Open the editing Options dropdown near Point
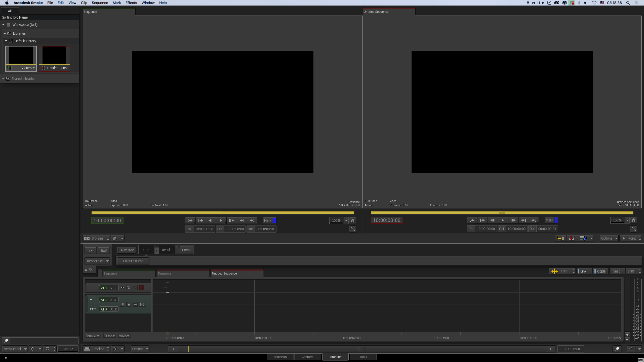The height and width of the screenshot is (362, 644). pos(609,238)
